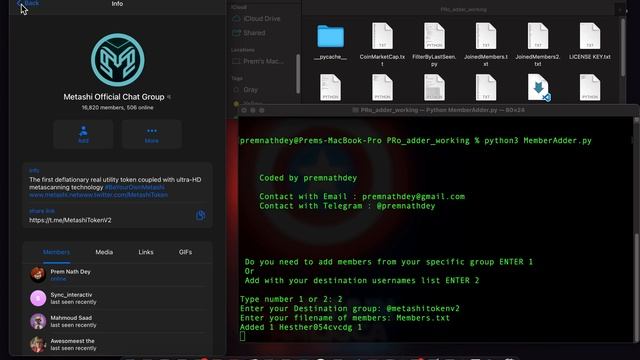Switch to the Links tab
Image resolution: width=640 pixels, height=360 pixels.
click(146, 252)
